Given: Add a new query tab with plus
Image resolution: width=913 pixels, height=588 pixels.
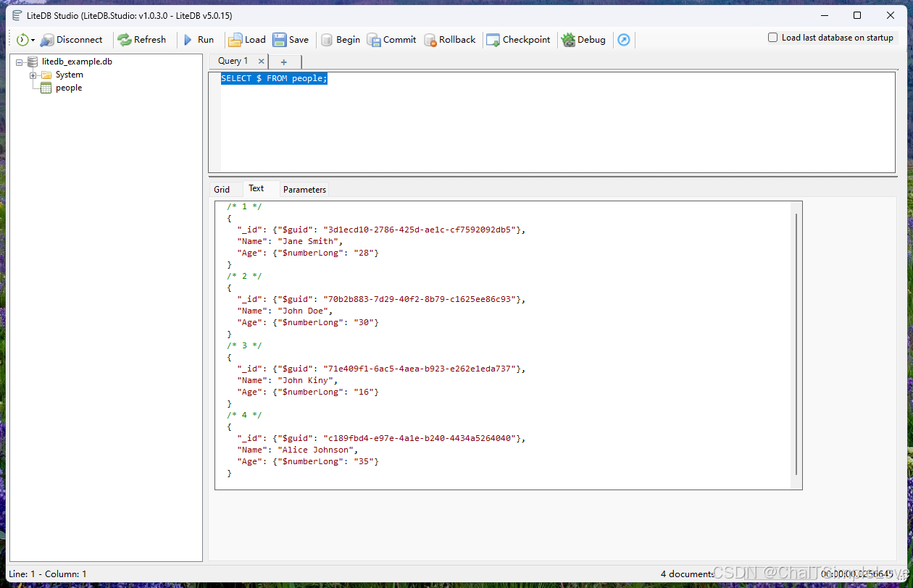Looking at the screenshot, I should click(284, 62).
